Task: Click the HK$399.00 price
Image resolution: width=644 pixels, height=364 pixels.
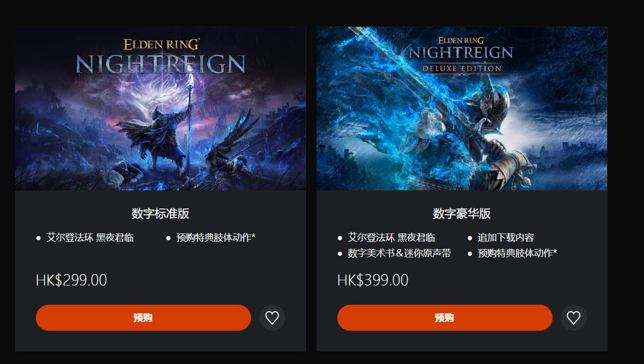Action: [373, 280]
